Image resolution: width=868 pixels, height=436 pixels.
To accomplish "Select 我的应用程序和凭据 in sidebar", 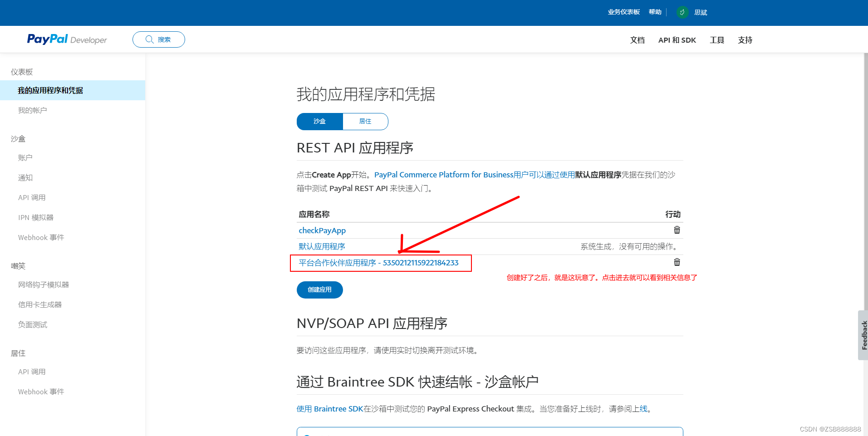I will pyautogui.click(x=73, y=90).
